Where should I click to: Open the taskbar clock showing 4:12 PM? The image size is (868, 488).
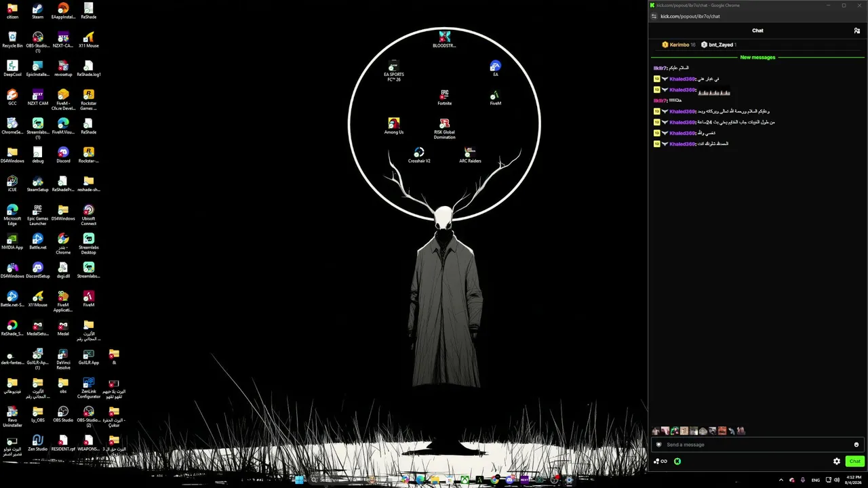coord(854,480)
